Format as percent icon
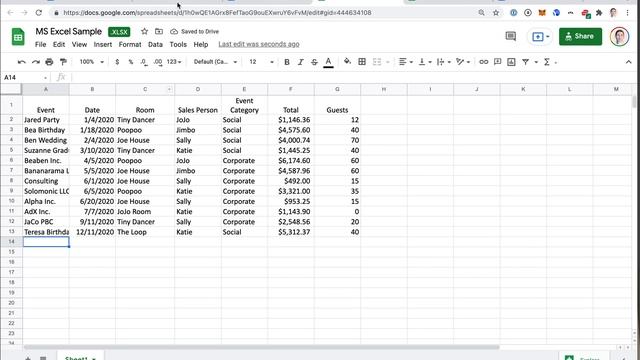This screenshot has width=640, height=360. (x=131, y=62)
